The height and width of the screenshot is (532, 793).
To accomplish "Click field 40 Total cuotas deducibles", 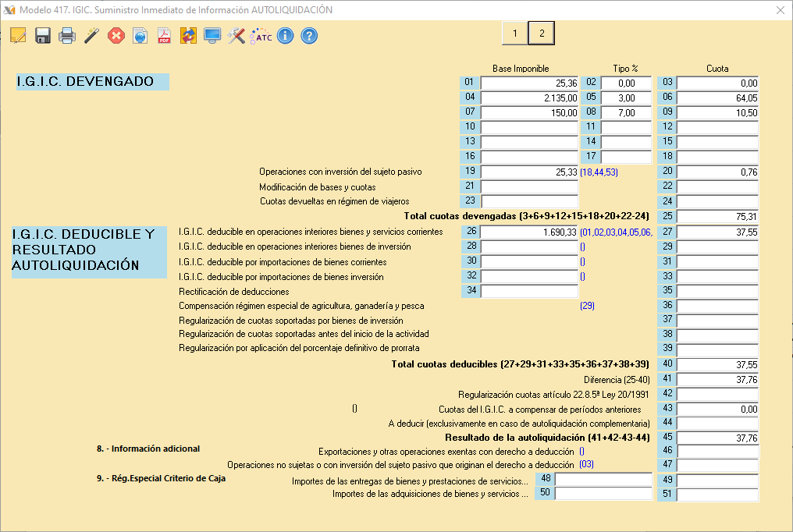I will 717,364.
